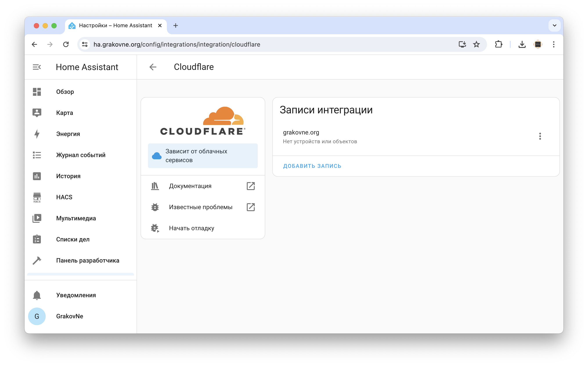
Task: Open the История panel
Action: pos(68,176)
